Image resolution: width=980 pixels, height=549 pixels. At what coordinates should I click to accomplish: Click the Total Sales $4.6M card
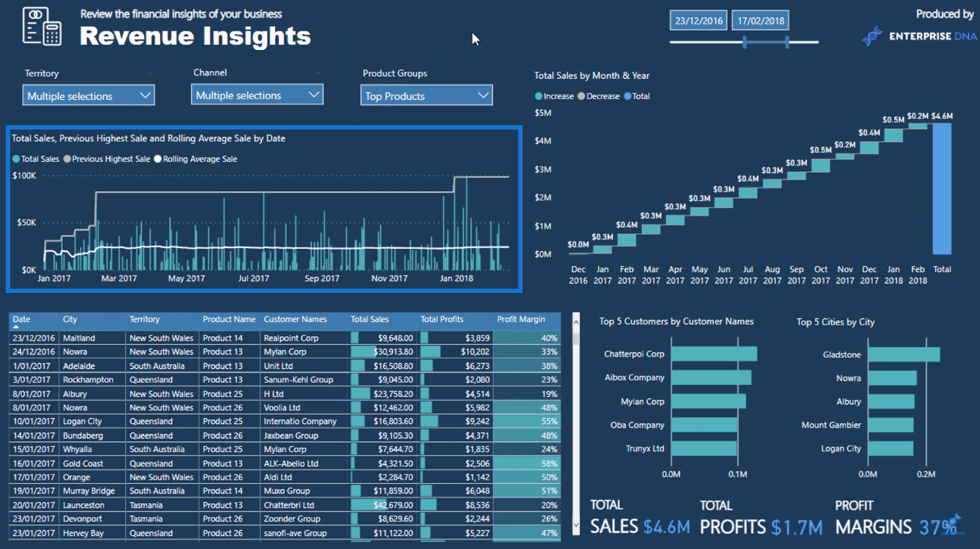(x=640, y=518)
